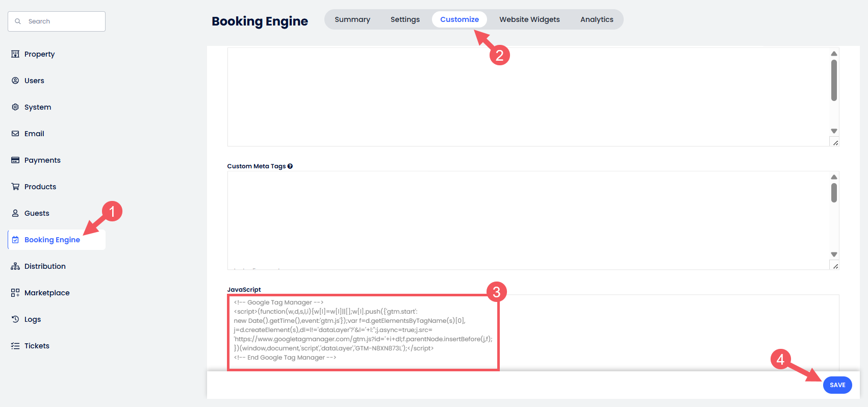This screenshot has width=868, height=407.
Task: Open the Website Widgets tab
Action: [529, 19]
